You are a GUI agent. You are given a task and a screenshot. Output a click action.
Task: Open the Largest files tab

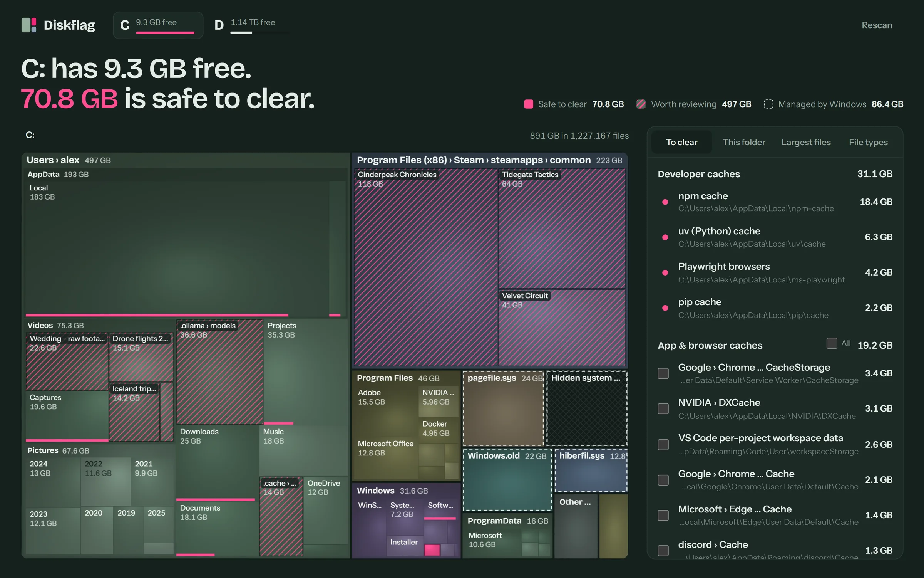click(x=806, y=142)
